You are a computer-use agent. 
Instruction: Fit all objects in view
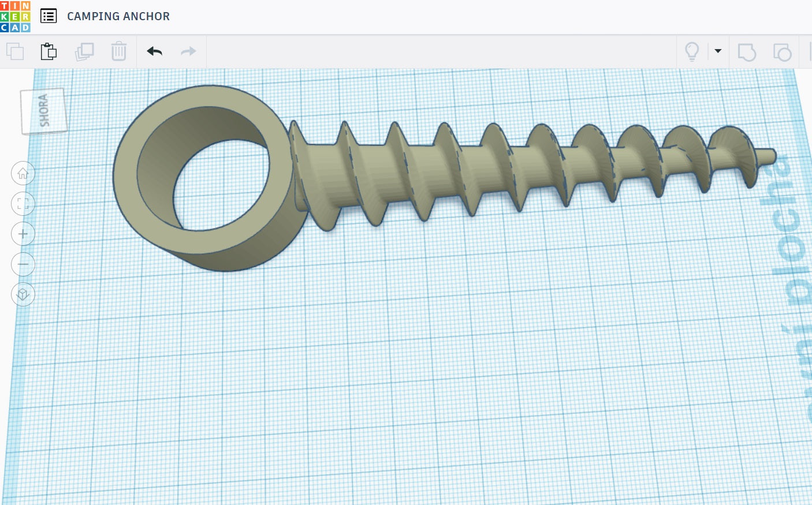(23, 204)
